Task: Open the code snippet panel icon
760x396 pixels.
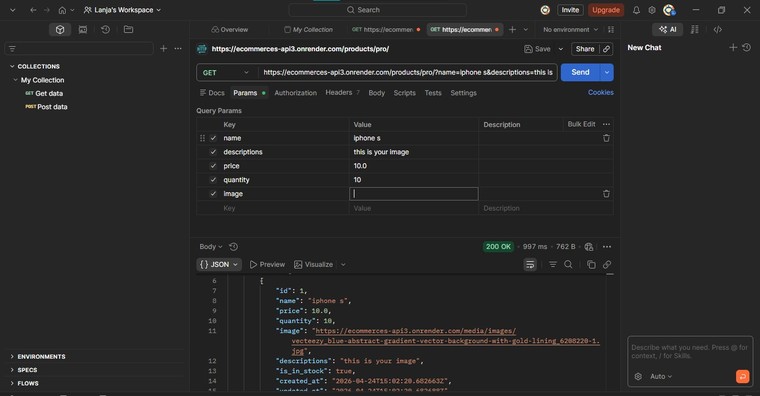Action: point(718,30)
